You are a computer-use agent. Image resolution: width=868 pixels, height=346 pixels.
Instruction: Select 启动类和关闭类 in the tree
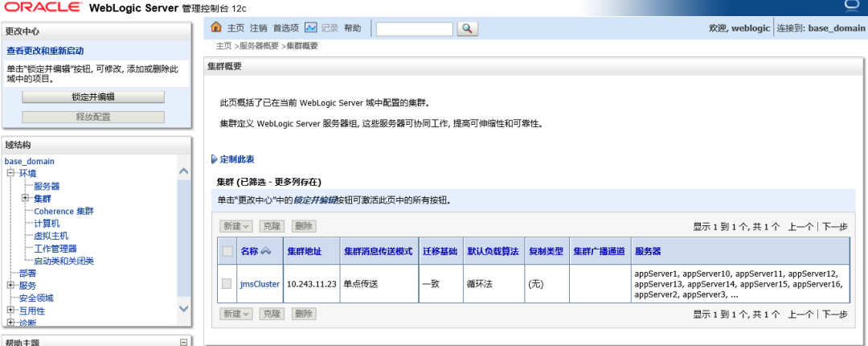point(64,262)
